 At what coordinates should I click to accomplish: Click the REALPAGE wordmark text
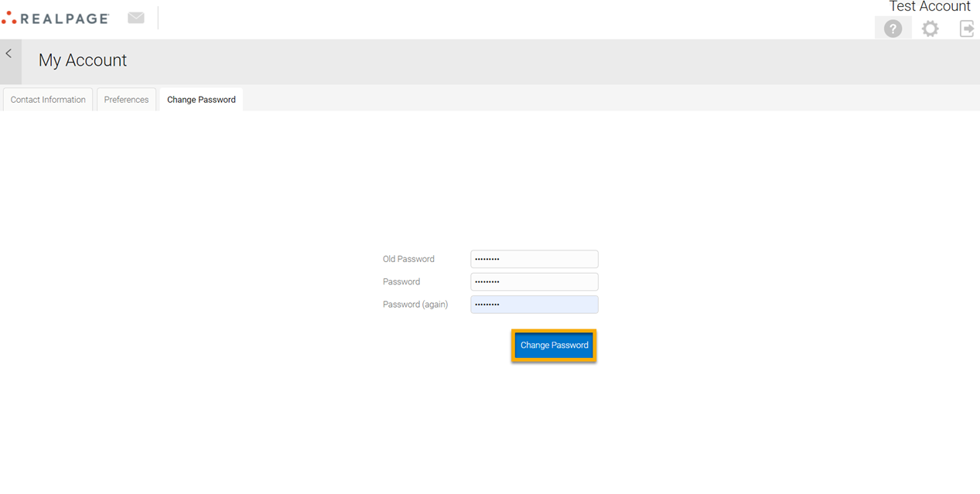pyautogui.click(x=65, y=19)
